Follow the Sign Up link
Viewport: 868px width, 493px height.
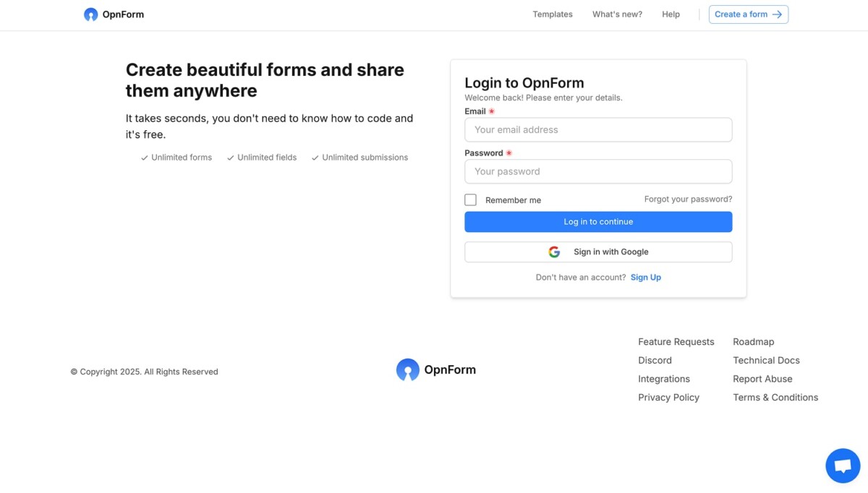(x=645, y=278)
